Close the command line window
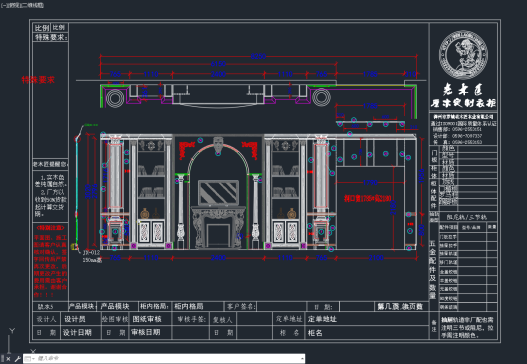Viewport: 527px width, 364px height. click(8, 359)
